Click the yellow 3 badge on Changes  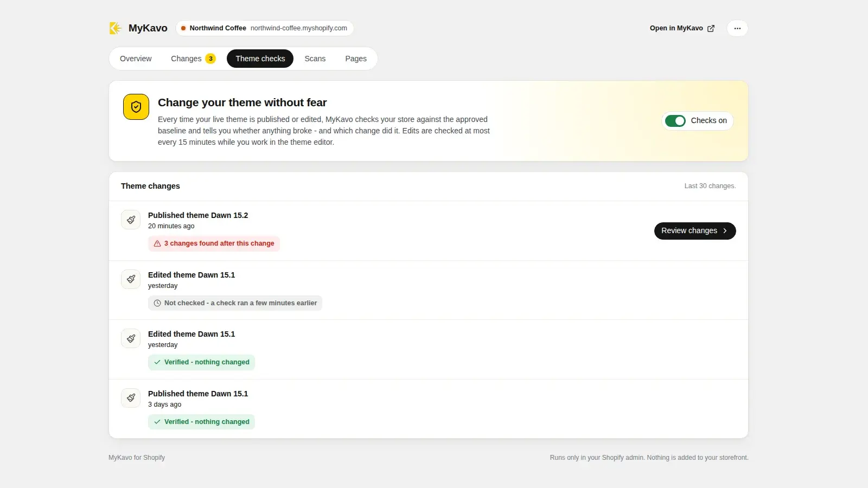210,59
